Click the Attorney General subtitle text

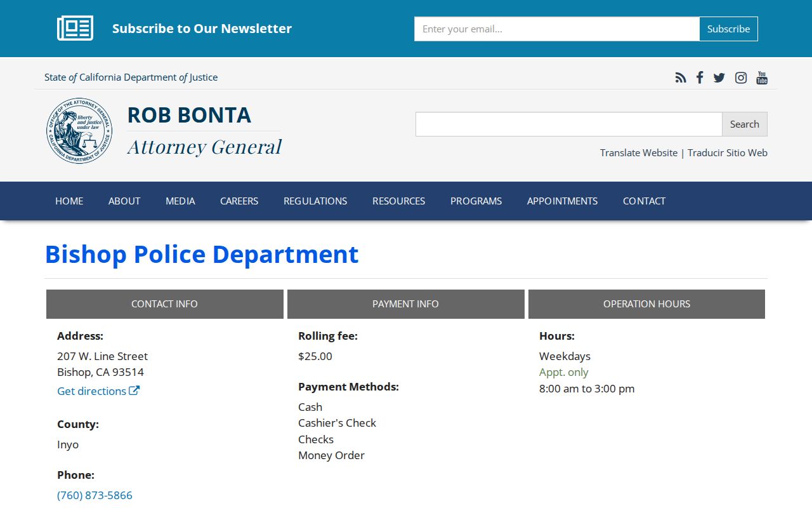click(x=204, y=147)
